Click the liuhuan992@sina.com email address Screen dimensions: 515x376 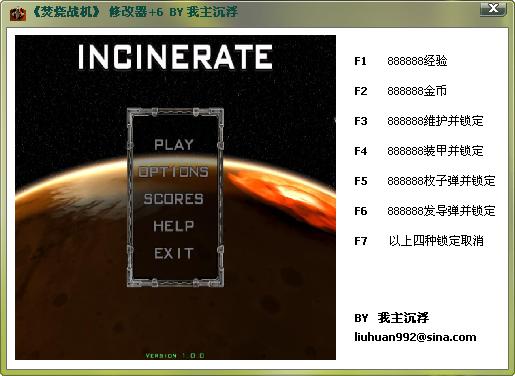(x=415, y=337)
